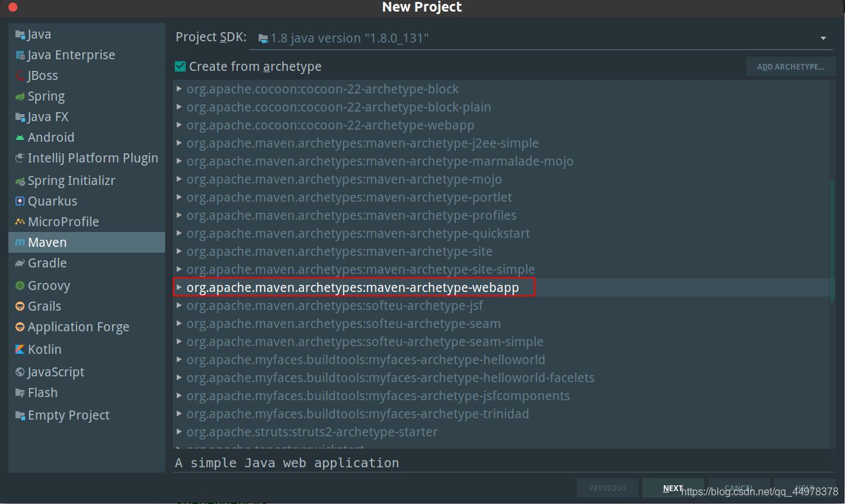Select myfaces-archetype-helloworld-facelets entry

[x=390, y=378]
